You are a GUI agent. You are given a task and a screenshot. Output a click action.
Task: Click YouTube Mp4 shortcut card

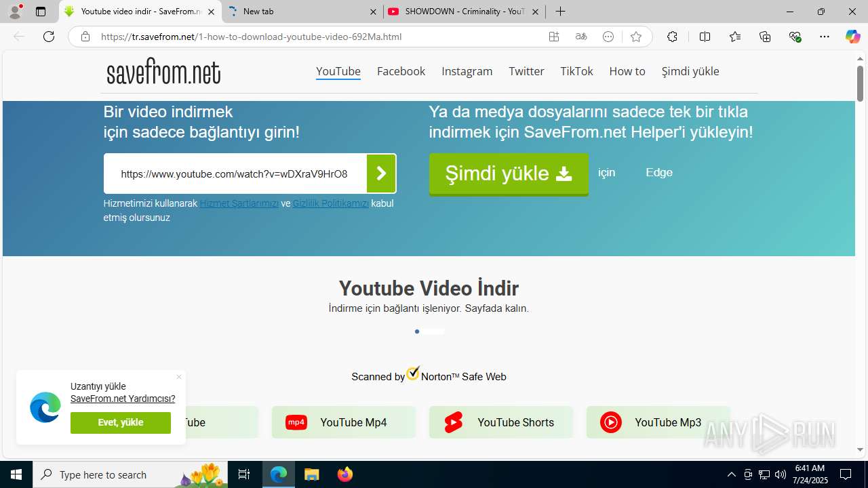click(x=343, y=422)
